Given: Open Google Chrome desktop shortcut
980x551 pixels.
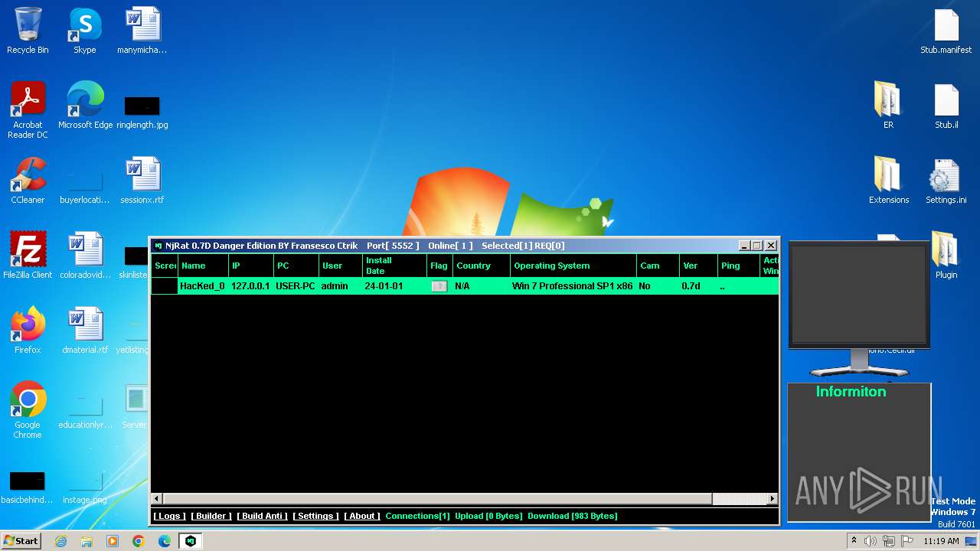Looking at the screenshot, I should (x=28, y=410).
